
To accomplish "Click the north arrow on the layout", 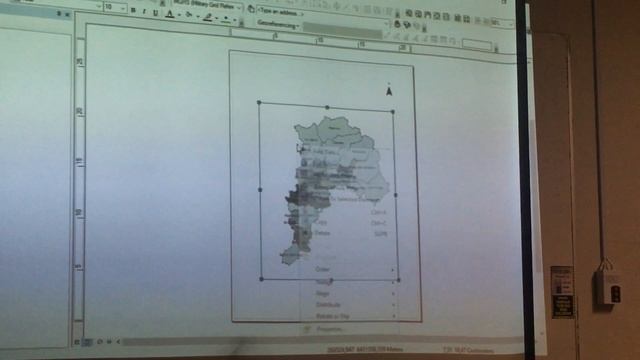I will [x=389, y=90].
